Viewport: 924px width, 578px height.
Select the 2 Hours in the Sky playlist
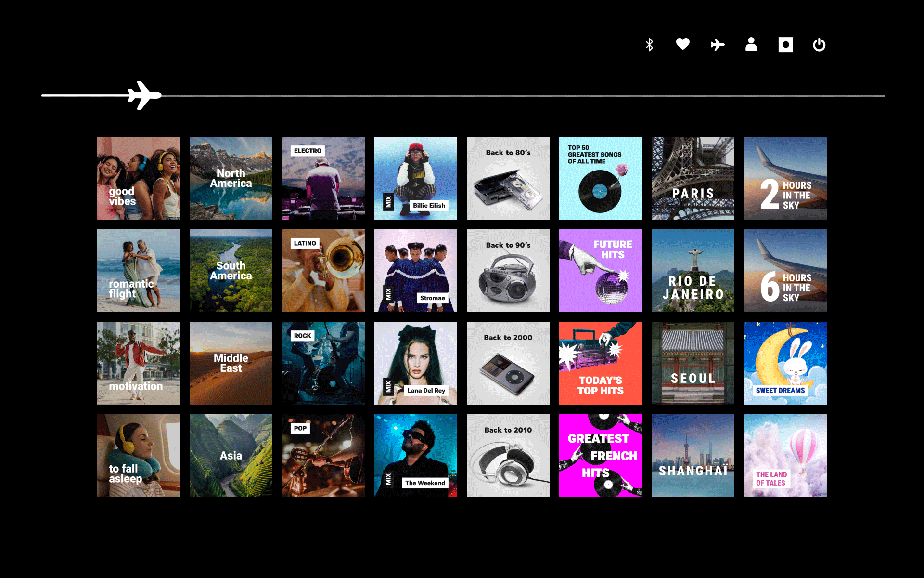(x=785, y=178)
